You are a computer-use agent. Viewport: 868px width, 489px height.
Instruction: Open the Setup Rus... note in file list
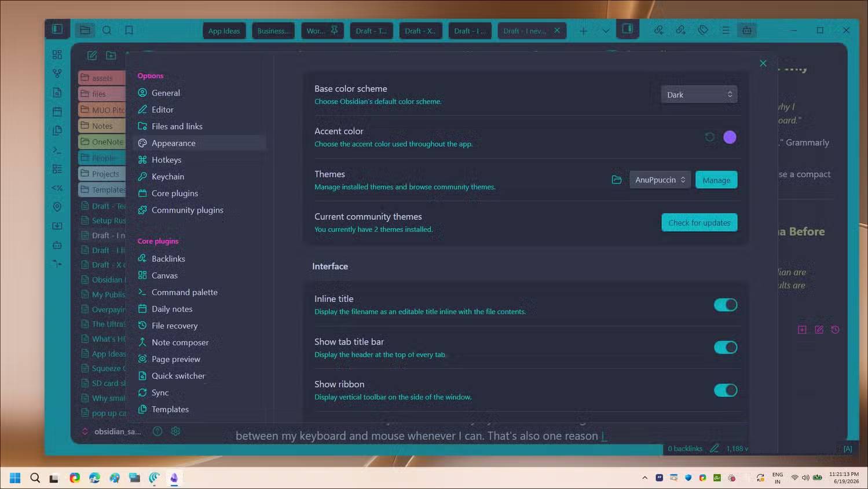pyautogui.click(x=103, y=221)
